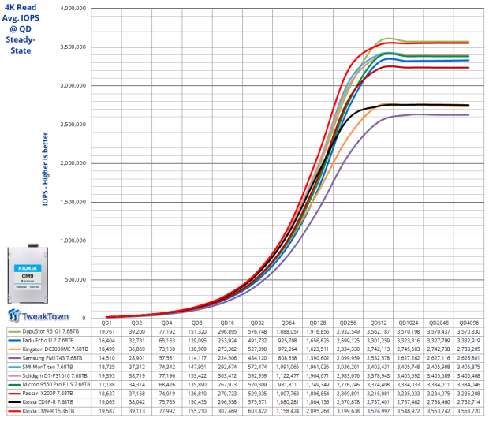Select the 'Solidigm D7-PS1010 7.68TB' label
Image resolution: width=489 pixels, height=448 pixels.
click(55, 376)
